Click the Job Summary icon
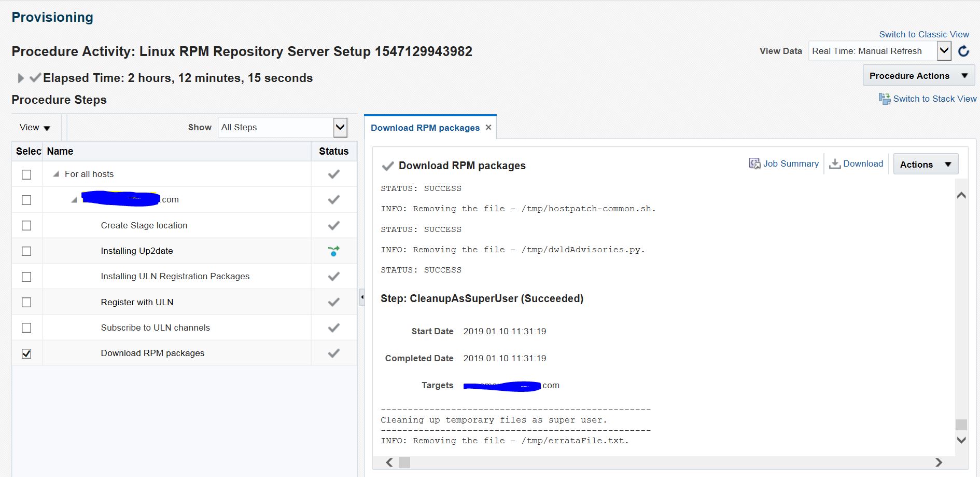The image size is (980, 477). [754, 164]
